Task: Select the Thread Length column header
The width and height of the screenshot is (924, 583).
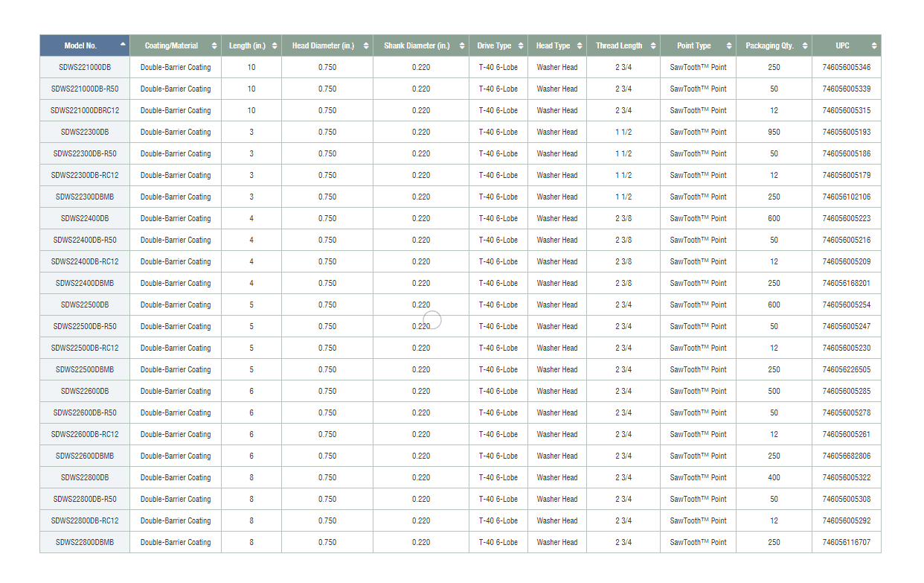Action: pyautogui.click(x=618, y=45)
